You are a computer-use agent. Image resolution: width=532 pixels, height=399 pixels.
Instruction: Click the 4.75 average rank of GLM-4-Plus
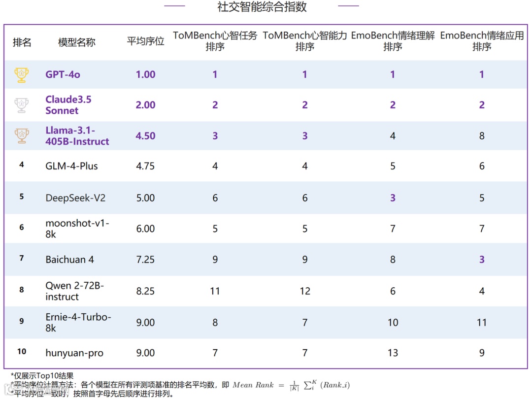coord(145,166)
